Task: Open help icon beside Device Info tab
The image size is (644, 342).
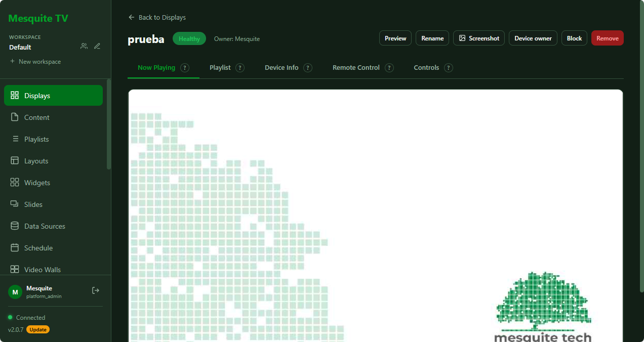Action: pyautogui.click(x=307, y=68)
